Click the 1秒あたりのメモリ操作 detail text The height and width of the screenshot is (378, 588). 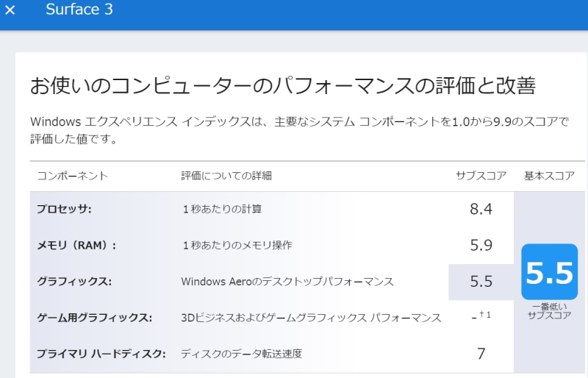[237, 246]
